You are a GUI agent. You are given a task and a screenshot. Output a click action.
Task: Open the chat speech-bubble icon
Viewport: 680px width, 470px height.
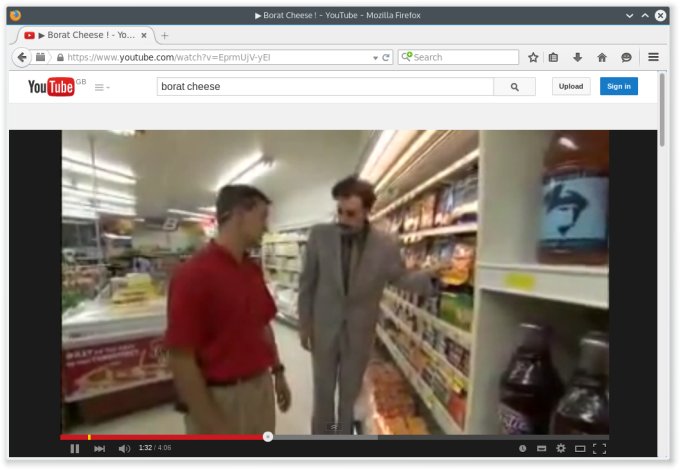coord(626,57)
